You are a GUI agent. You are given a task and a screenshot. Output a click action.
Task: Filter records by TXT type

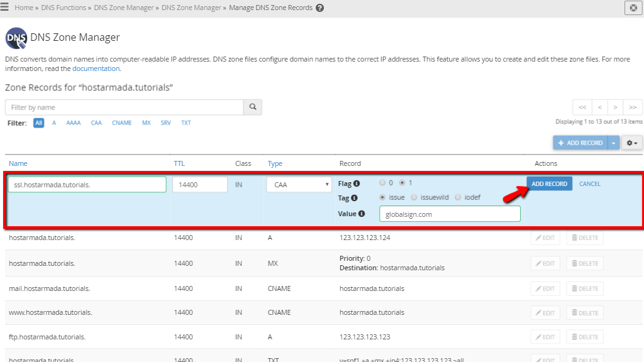pyautogui.click(x=186, y=123)
